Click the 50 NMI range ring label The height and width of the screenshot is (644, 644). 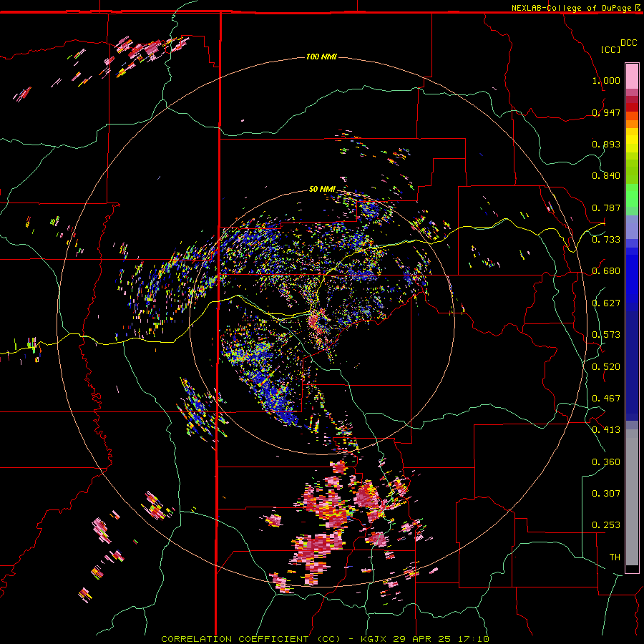[x=322, y=189]
